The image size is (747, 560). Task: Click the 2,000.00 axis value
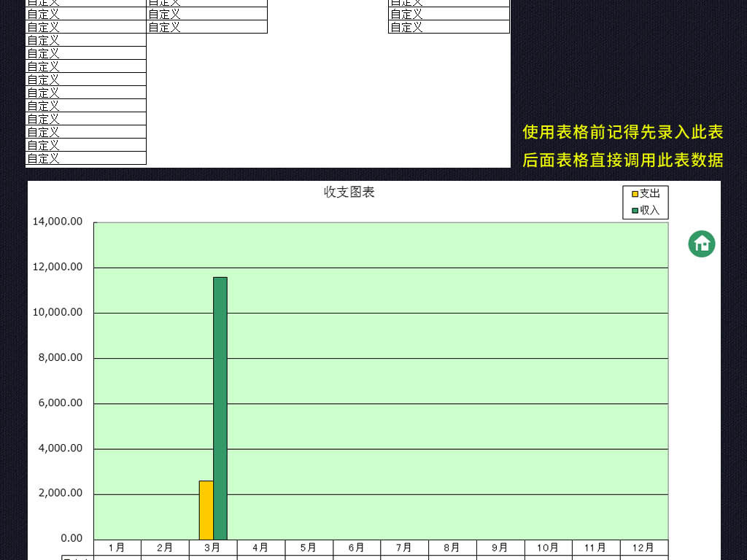61,493
